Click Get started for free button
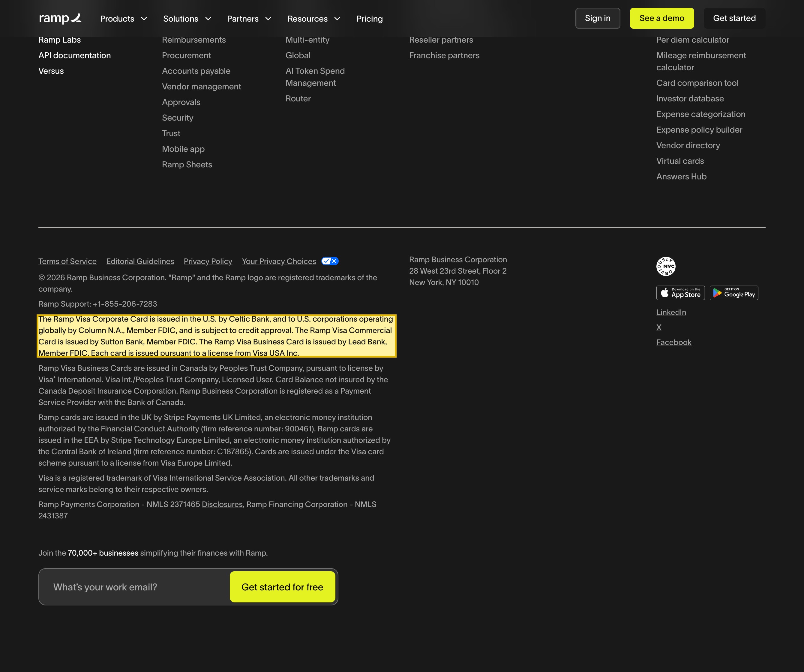 click(282, 586)
